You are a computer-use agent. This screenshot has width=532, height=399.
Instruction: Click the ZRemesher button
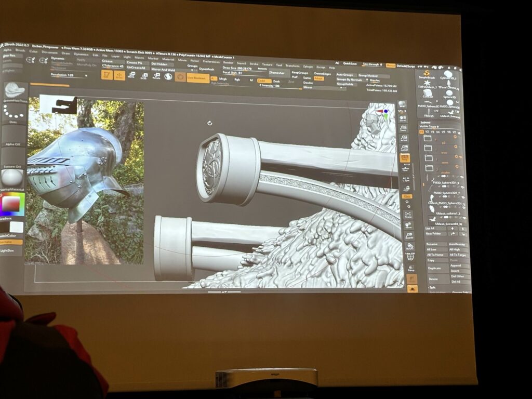(x=276, y=73)
